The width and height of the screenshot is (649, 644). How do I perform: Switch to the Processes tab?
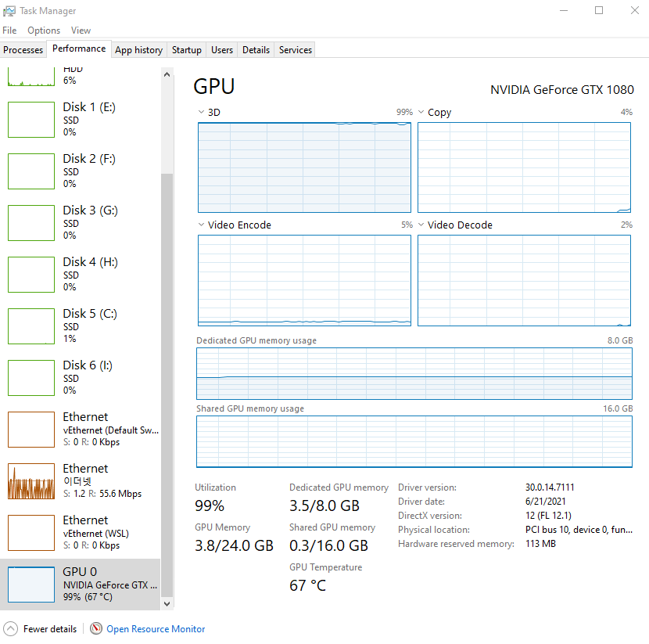23,50
